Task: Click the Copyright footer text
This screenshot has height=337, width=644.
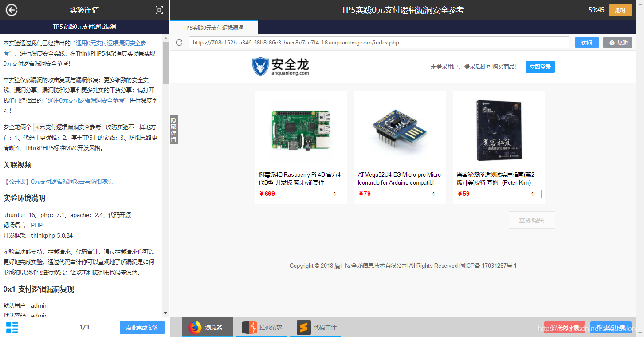Action: tap(403, 266)
